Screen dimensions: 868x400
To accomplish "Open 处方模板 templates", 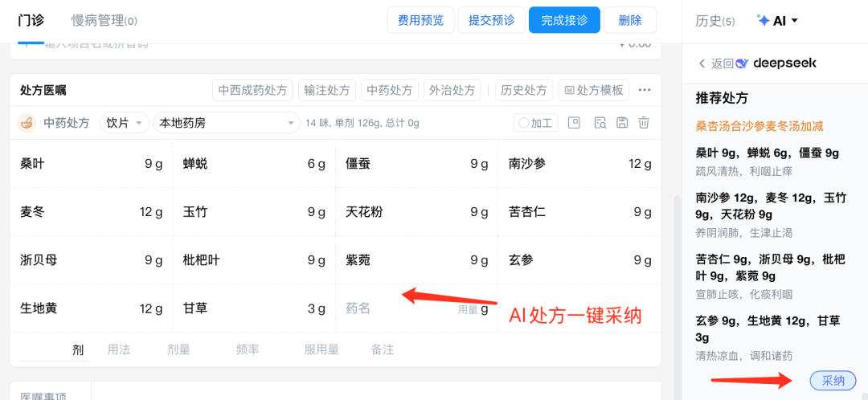I will click(x=593, y=90).
